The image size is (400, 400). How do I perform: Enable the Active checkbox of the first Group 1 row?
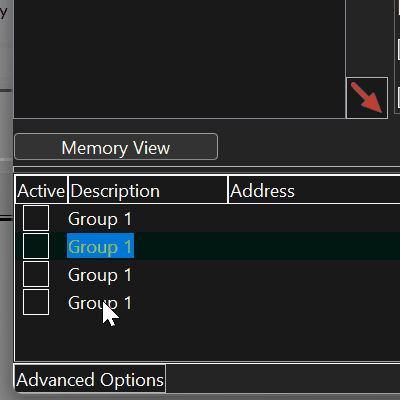[36, 218]
